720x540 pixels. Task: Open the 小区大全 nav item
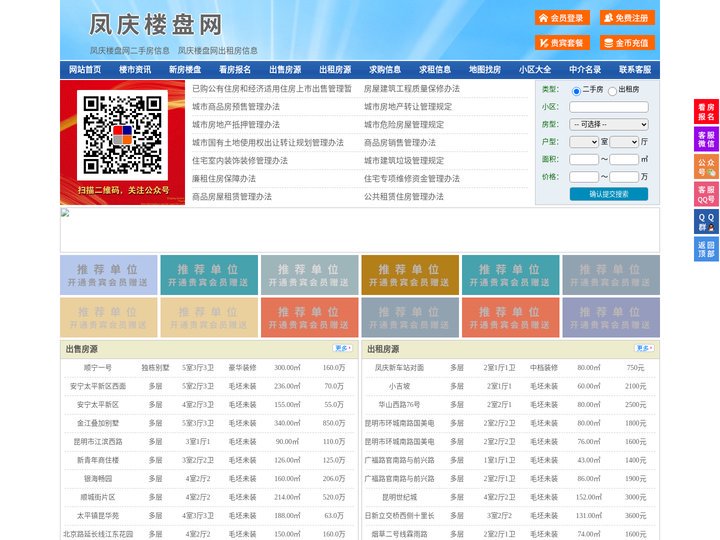(535, 70)
